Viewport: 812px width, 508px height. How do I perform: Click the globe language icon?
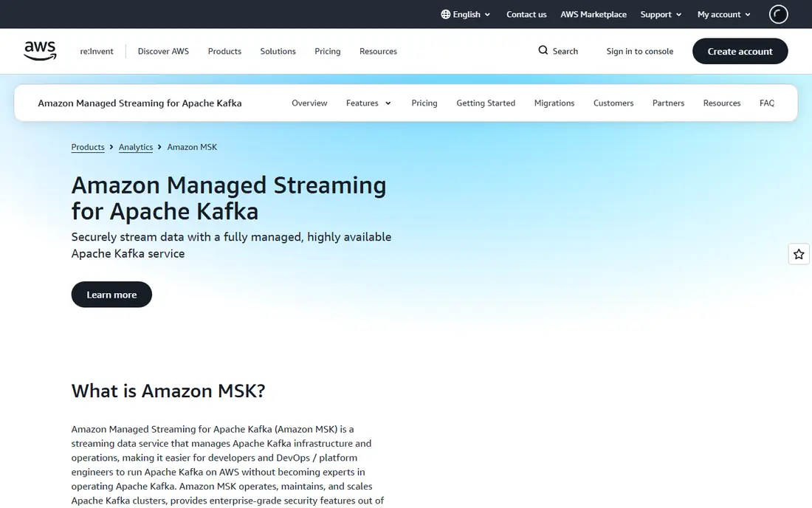(445, 15)
